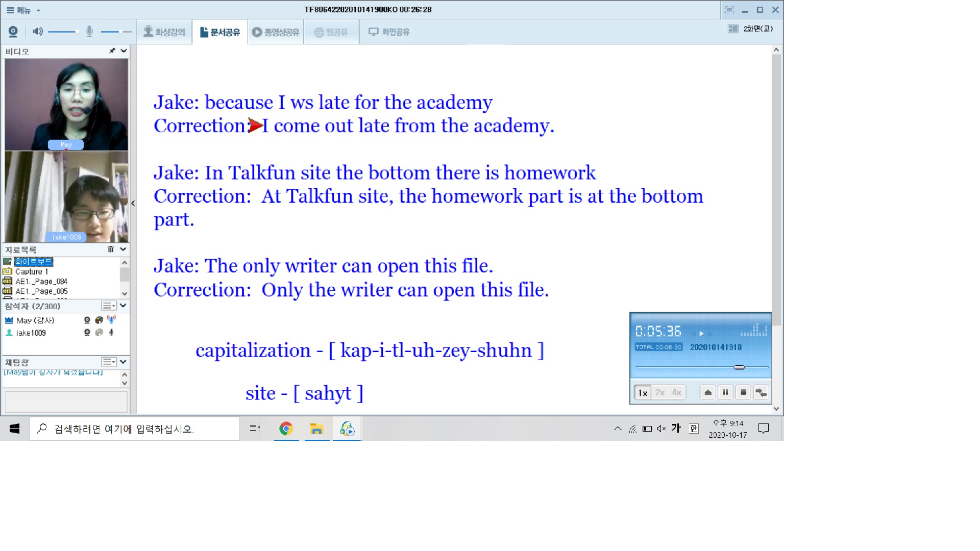Viewport: 980px width, 551px height.
Task: Toggle jake1009's microphone icon
Action: [111, 333]
